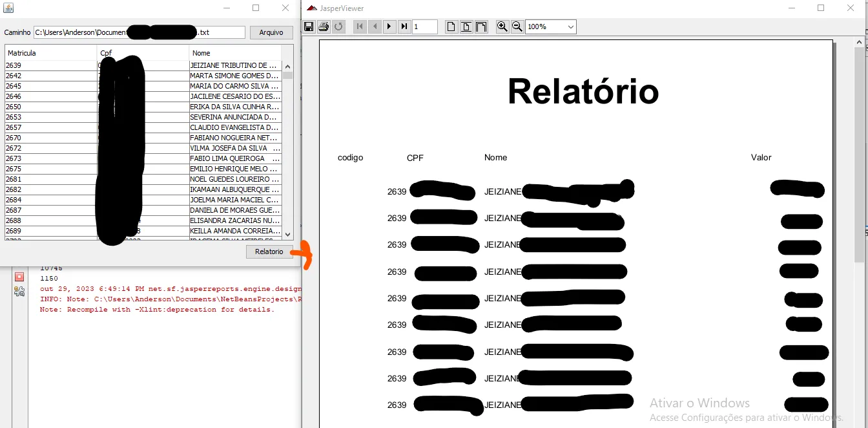Jump to last page in JasperViewer
This screenshot has width=868, height=428.
pos(404,27)
